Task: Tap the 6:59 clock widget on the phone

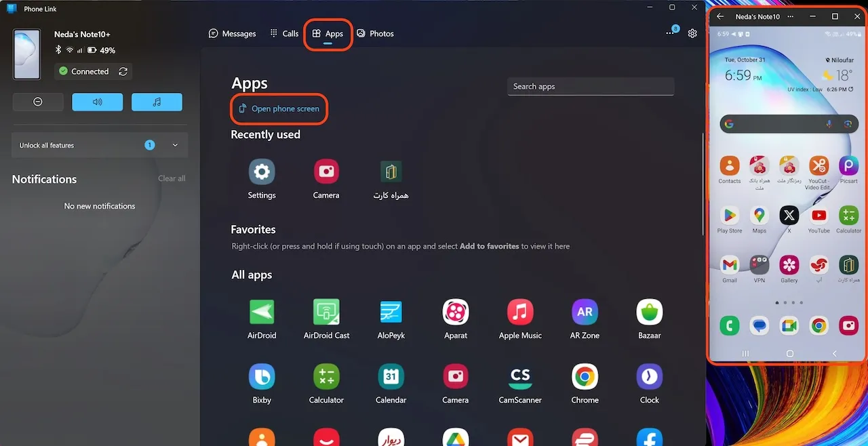Action: 743,75
